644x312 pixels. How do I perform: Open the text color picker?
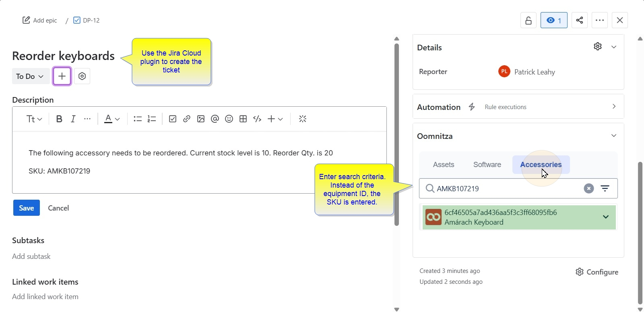click(112, 119)
